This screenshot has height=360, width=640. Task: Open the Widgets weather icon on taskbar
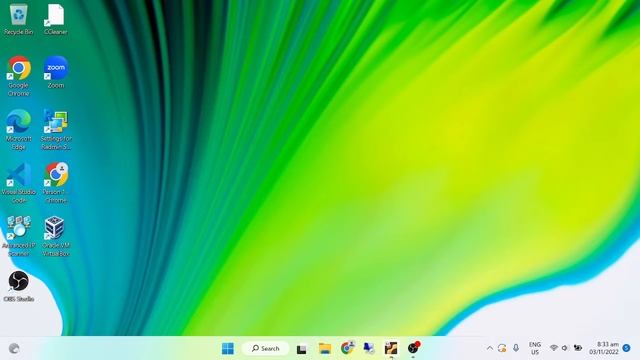[14, 349]
